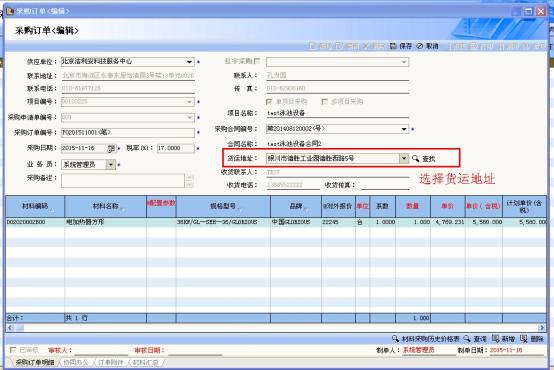554x370 pixels.
Task: Click the 采购备注 spinner up arrow
Action: 189,177
